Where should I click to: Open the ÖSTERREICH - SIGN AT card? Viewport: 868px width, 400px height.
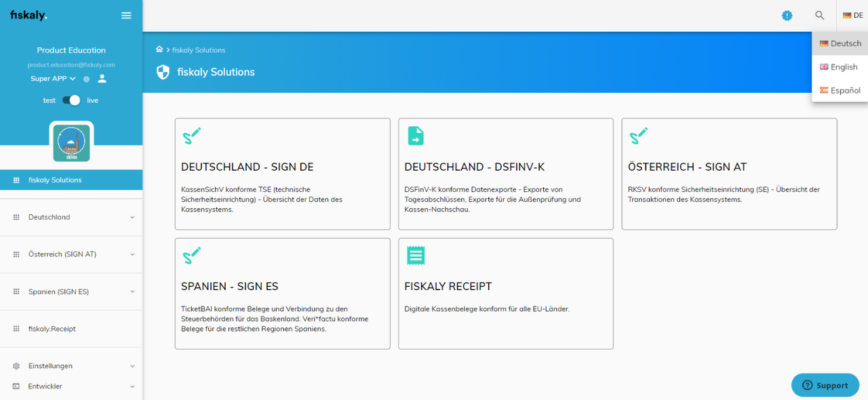[729, 174]
